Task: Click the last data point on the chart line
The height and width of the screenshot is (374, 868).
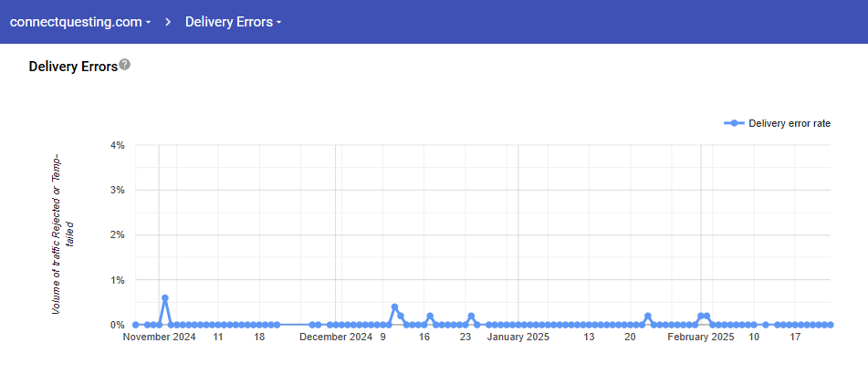Action: coord(831,325)
